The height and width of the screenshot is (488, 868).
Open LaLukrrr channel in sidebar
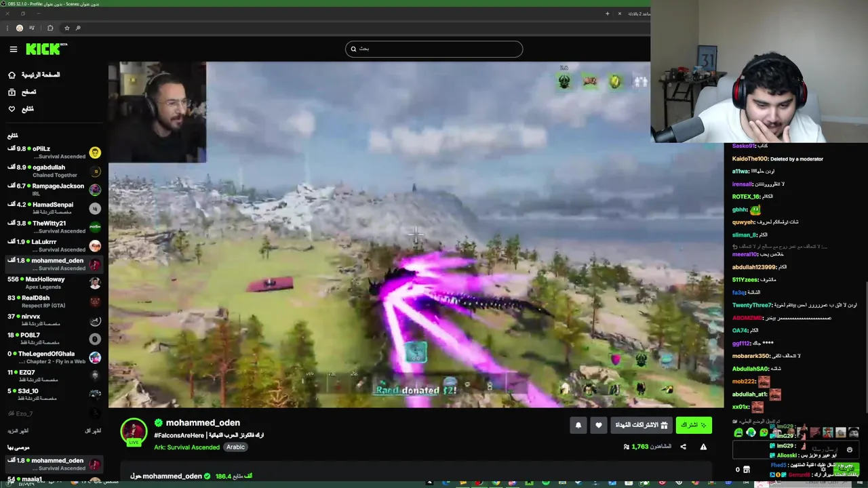coord(54,245)
